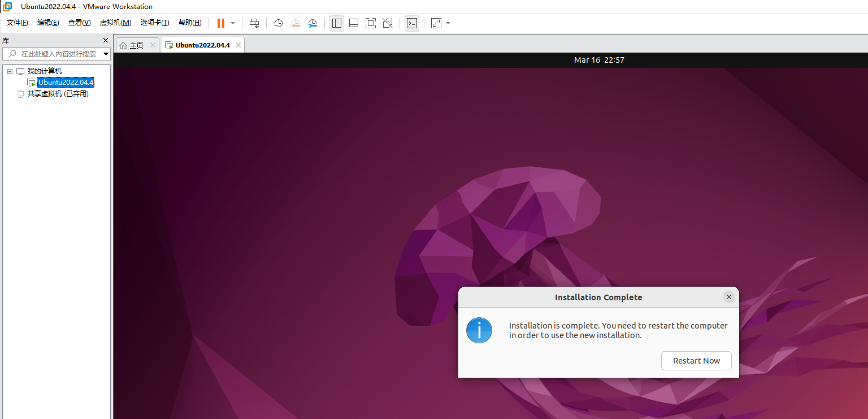Click the library search input field
868x419 pixels.
pyautogui.click(x=55, y=54)
